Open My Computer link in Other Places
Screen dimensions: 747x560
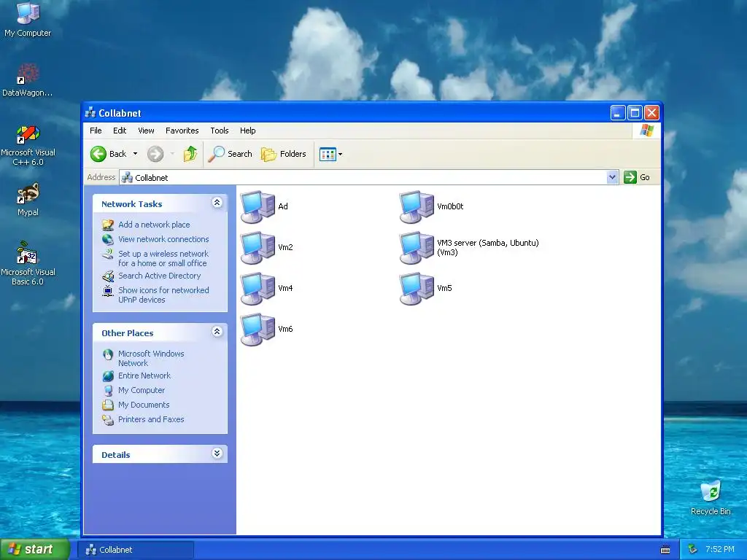click(x=142, y=391)
